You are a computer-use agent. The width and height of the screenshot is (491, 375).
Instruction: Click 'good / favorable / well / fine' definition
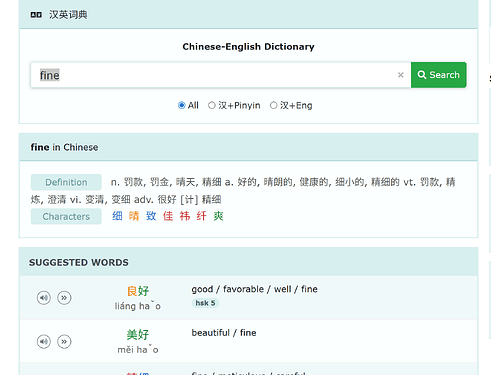tap(254, 289)
